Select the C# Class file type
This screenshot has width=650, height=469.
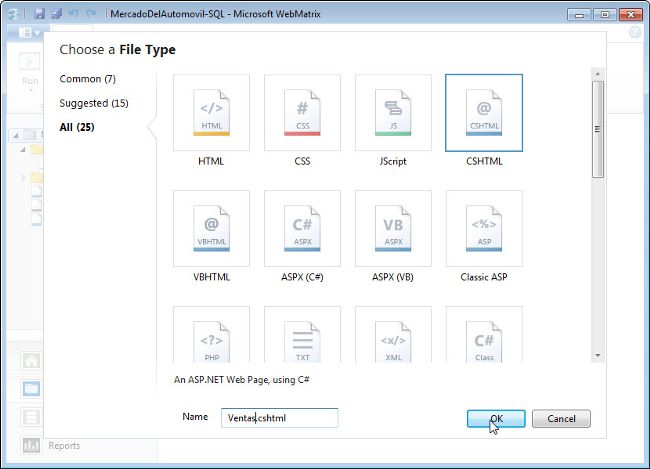[x=484, y=335]
